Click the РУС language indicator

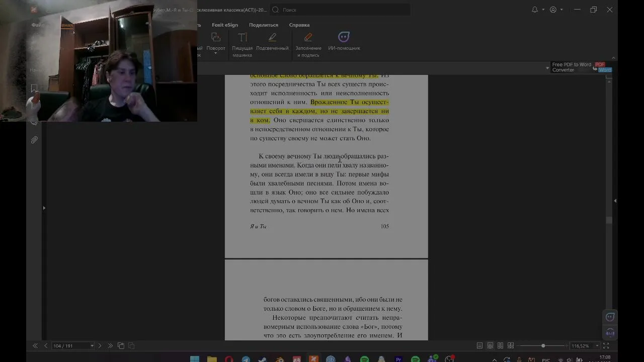546,360
